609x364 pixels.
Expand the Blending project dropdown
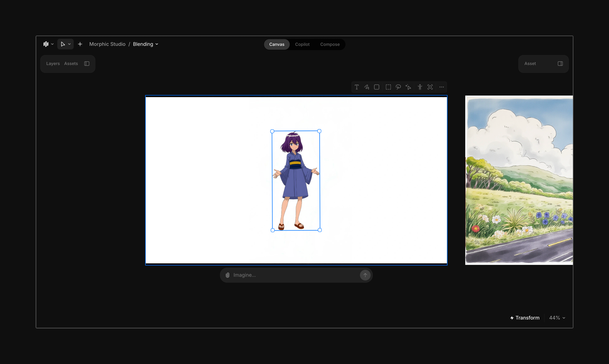click(146, 44)
